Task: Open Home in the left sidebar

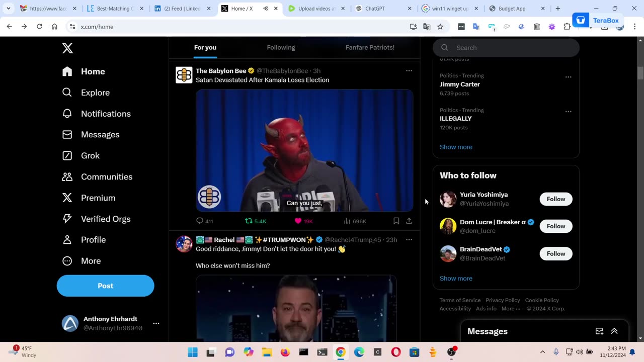Action: tap(84, 71)
